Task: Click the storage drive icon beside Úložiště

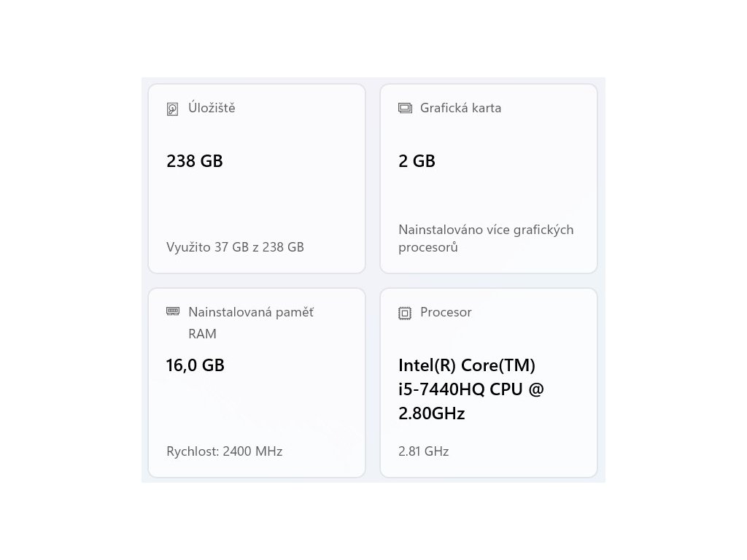Action: [x=172, y=109]
